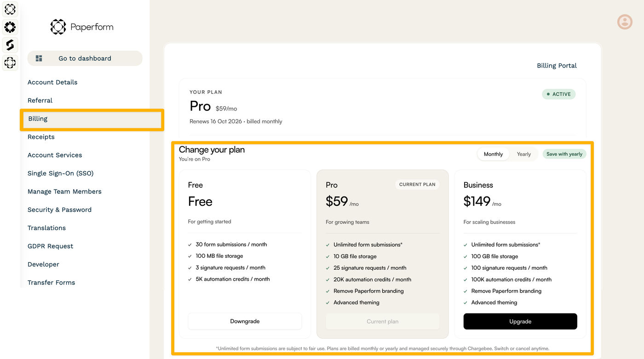644x359 pixels.
Task: Click the You're on Pro subtitle
Action: point(195,159)
